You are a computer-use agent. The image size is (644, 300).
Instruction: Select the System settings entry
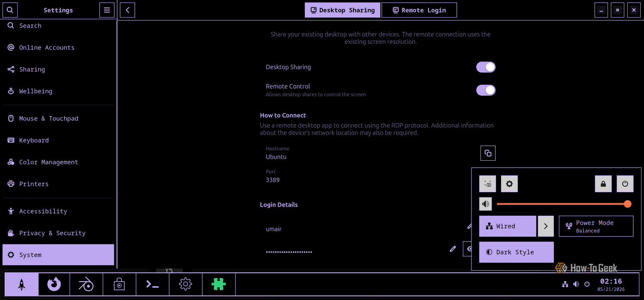click(x=58, y=255)
